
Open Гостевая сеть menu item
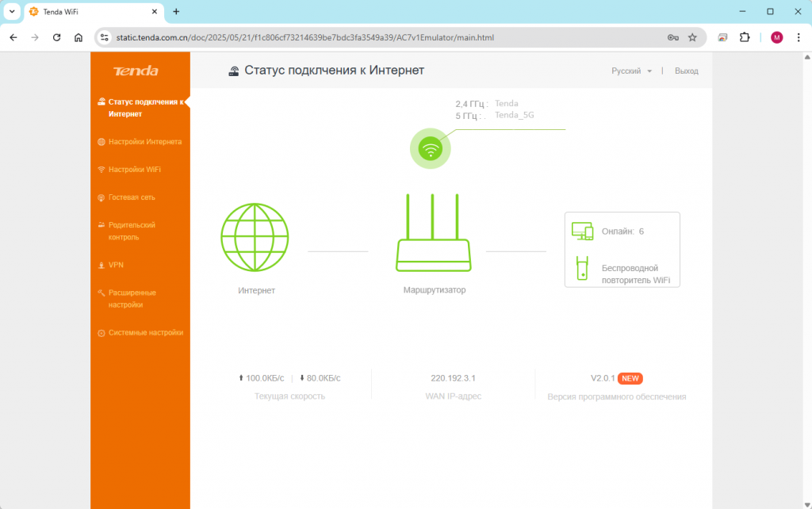click(132, 197)
